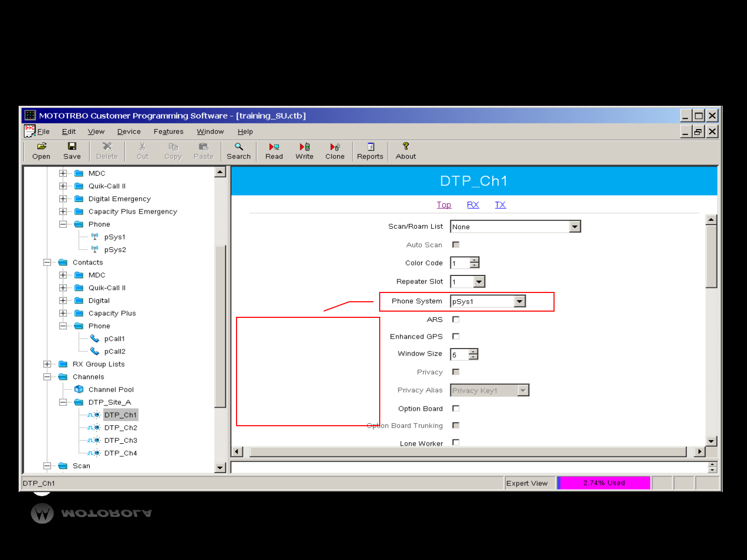Select pSys1 phone system in tree

point(115,237)
